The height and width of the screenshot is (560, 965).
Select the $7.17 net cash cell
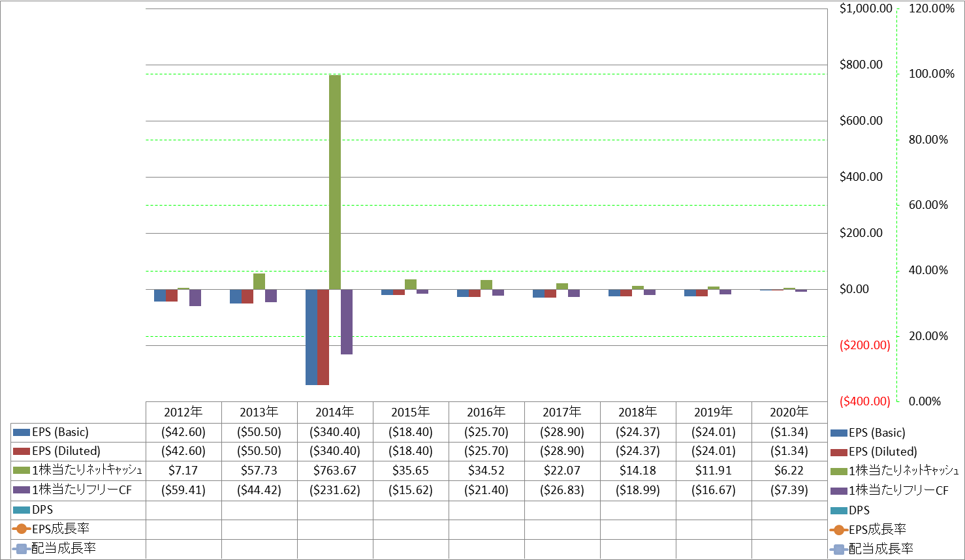(x=183, y=471)
